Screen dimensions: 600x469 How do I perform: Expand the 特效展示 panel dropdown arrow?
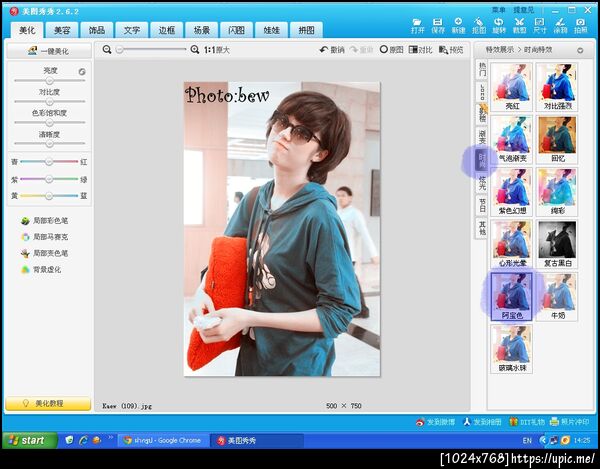coord(580,50)
